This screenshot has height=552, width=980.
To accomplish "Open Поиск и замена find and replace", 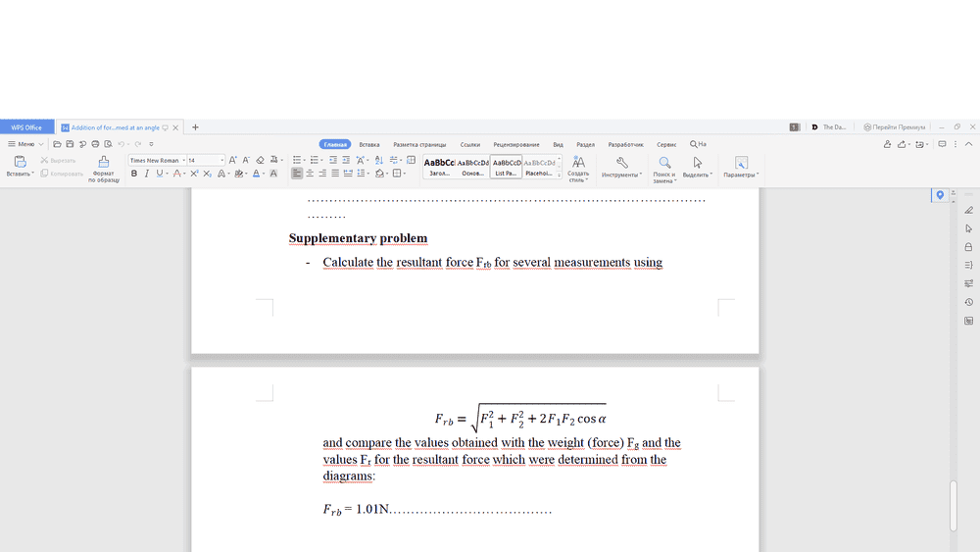I will pos(664,170).
